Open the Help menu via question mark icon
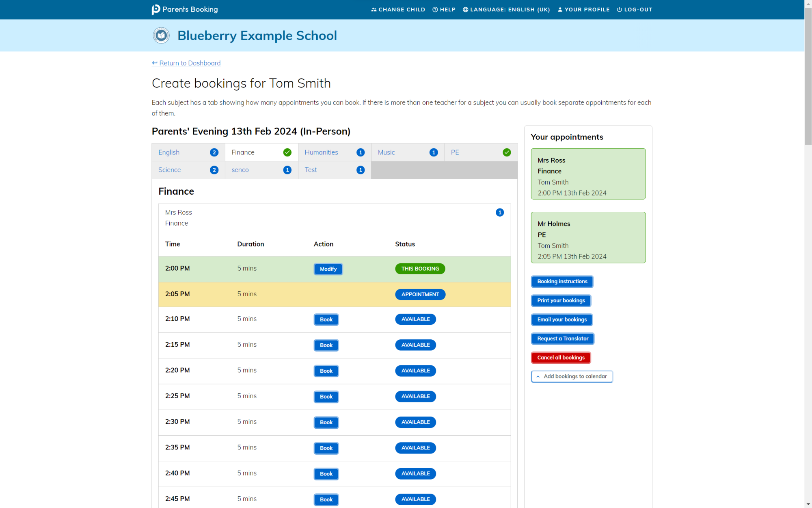Viewport: 812px width, 508px height. 435,9
